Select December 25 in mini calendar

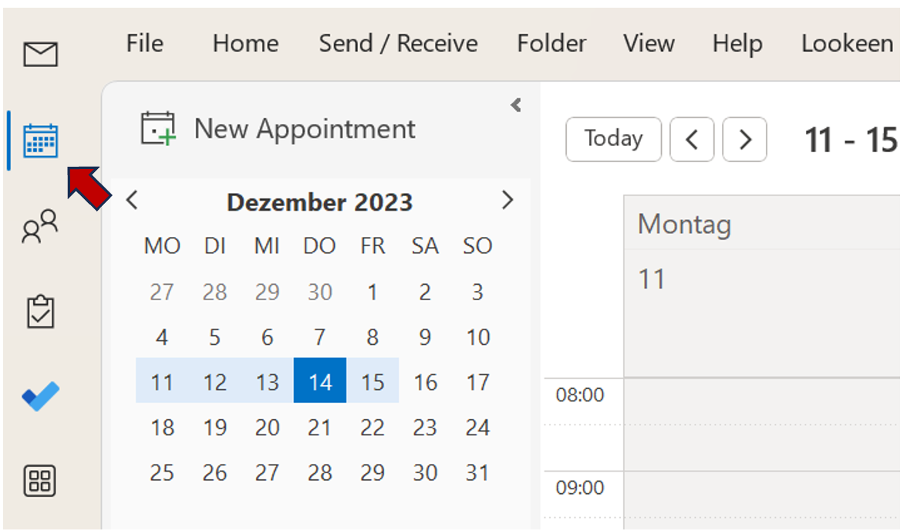pyautogui.click(x=162, y=473)
